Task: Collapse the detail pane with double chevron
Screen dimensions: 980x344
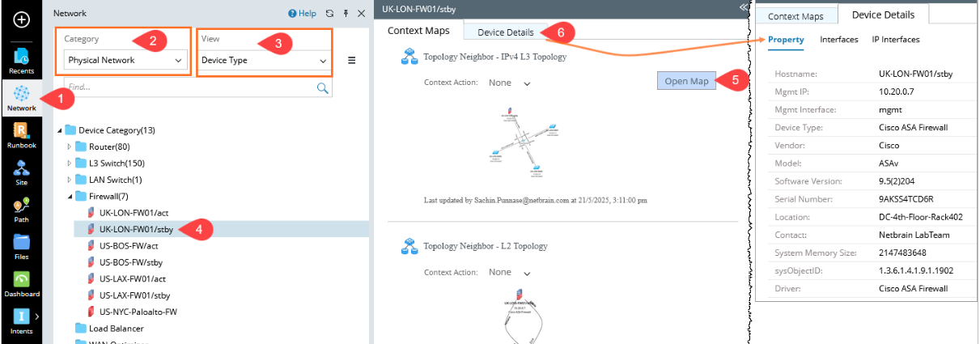Action: (744, 6)
